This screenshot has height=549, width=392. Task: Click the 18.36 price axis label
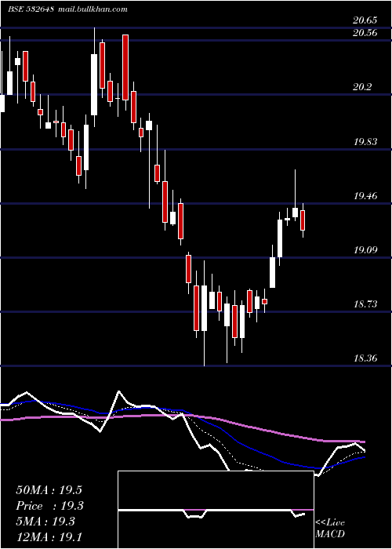(x=365, y=358)
